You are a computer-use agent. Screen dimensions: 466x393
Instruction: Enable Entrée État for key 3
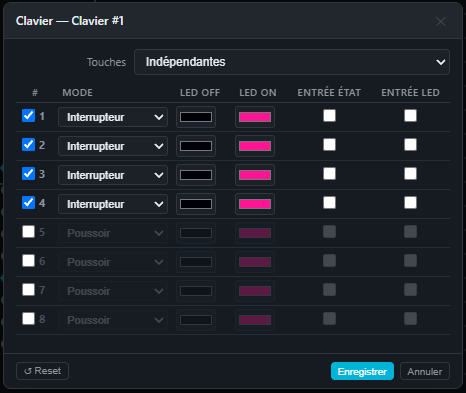(x=329, y=174)
